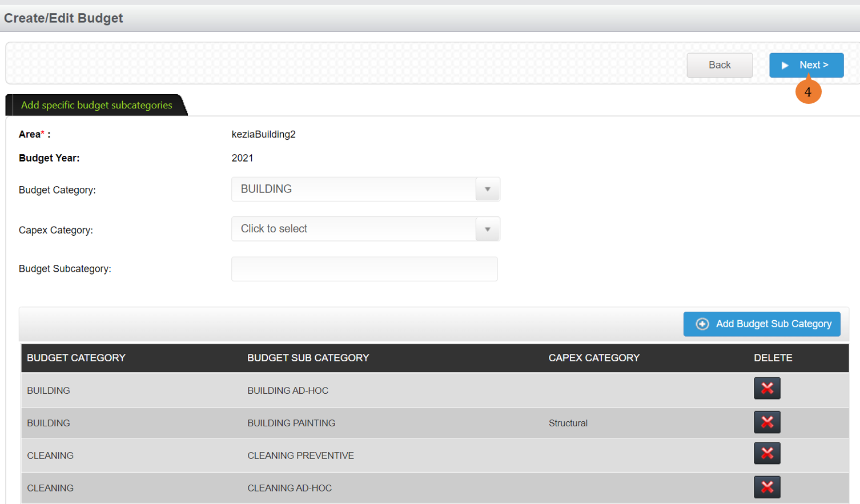Click the 'Create/Edit Budget' page title

[x=63, y=18]
